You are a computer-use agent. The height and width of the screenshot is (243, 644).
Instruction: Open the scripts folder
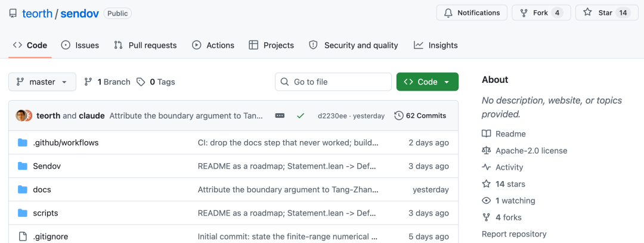pos(45,213)
